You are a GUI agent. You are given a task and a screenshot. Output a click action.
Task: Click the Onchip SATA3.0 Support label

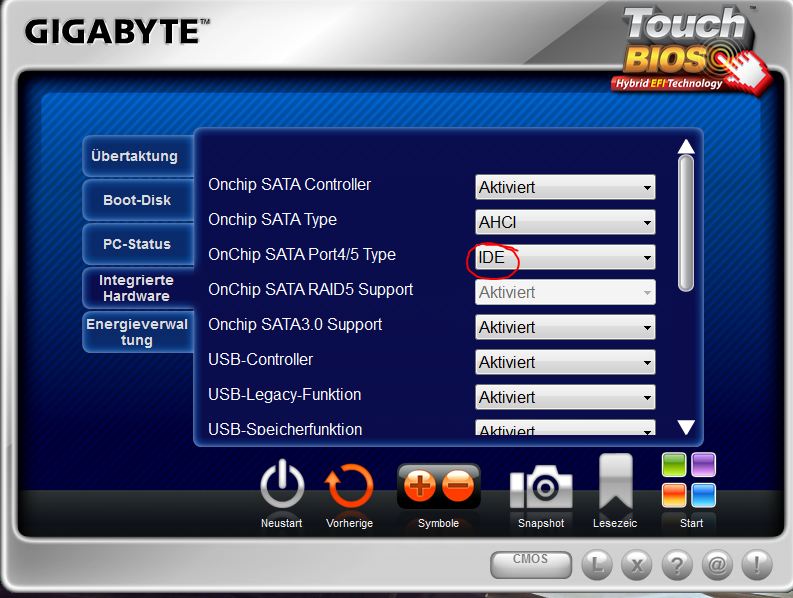point(295,325)
